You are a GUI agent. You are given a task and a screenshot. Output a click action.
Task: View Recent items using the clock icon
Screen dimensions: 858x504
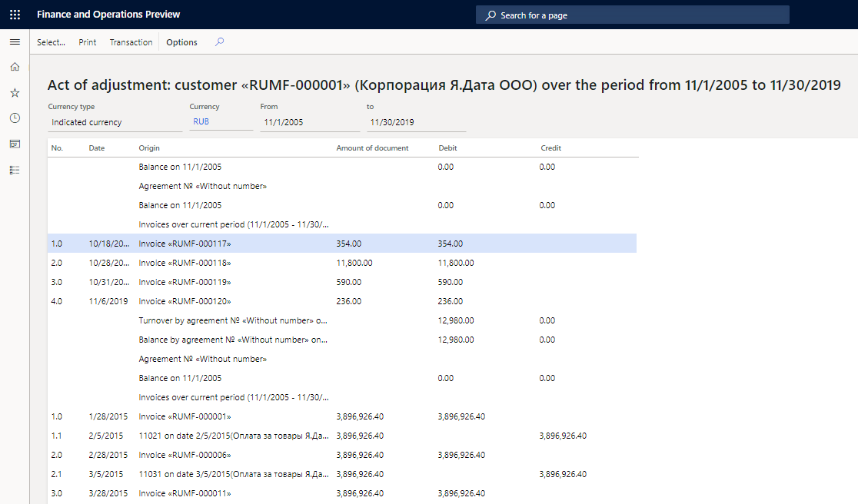(x=14, y=118)
